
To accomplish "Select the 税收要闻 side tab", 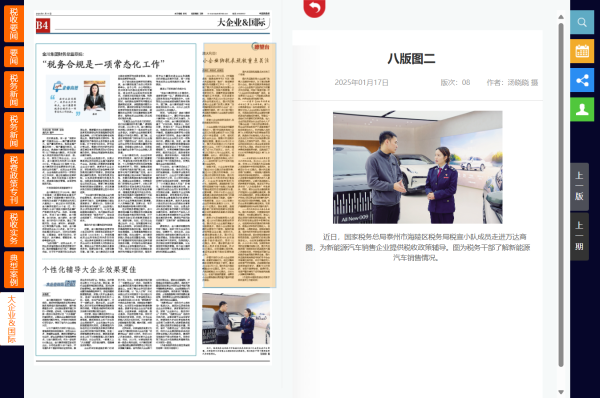I will [x=14, y=23].
